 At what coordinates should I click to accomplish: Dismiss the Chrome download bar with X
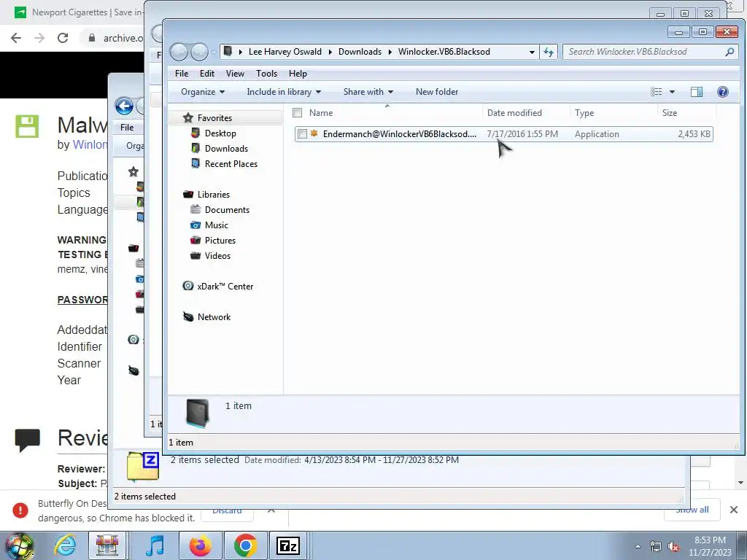point(734,510)
